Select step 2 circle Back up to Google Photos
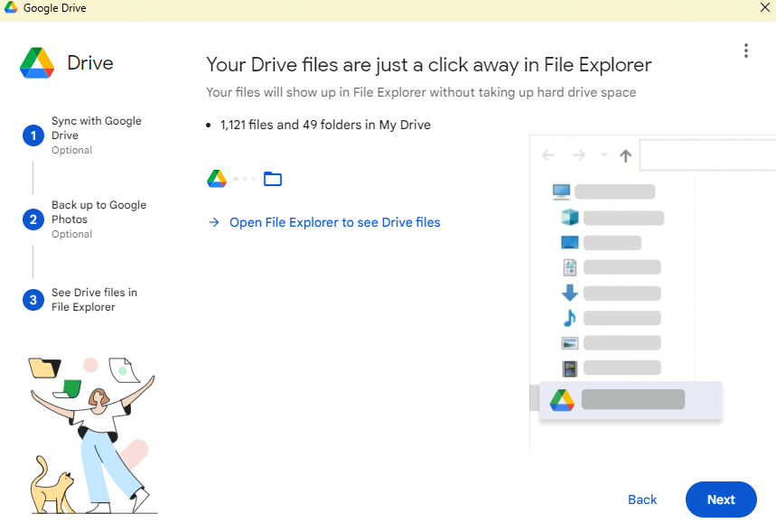This screenshot has width=776, height=532. (33, 219)
